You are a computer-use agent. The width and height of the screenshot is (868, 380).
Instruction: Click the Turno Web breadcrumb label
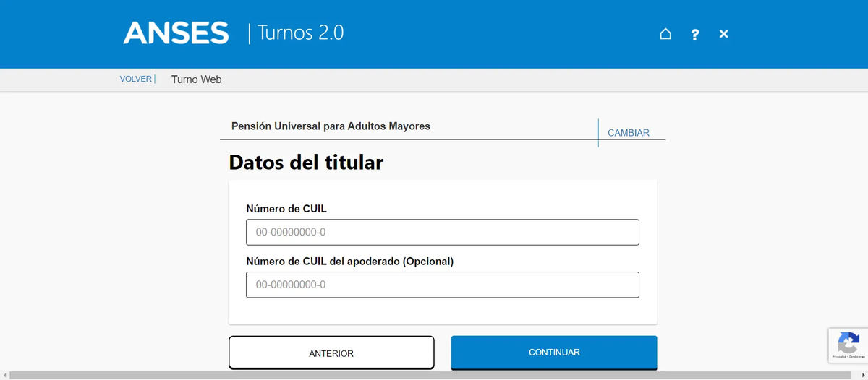[x=196, y=79]
